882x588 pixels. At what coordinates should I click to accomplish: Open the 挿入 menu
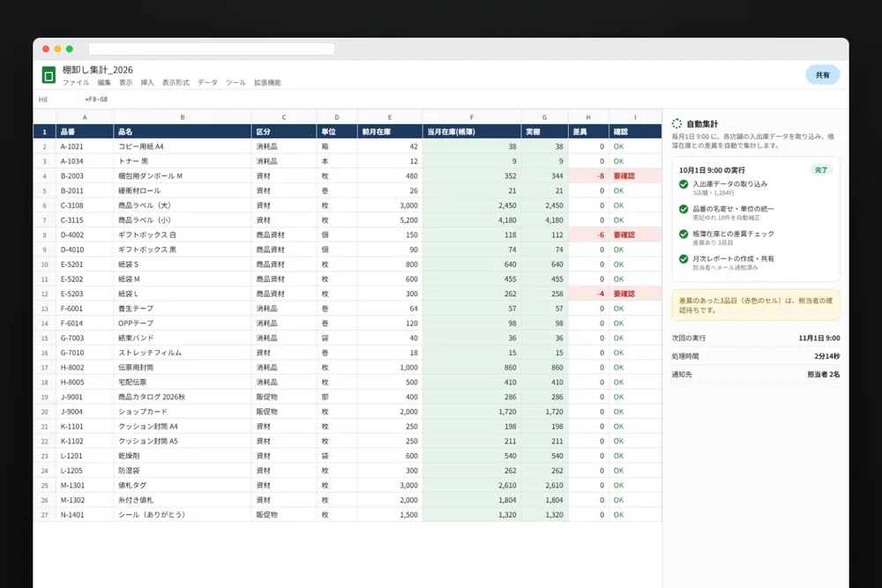coord(146,83)
